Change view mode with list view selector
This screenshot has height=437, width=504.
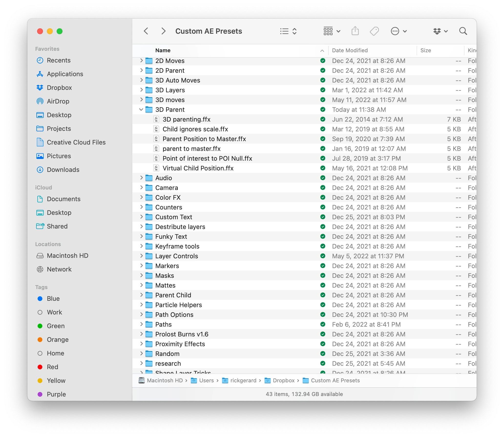point(288,31)
